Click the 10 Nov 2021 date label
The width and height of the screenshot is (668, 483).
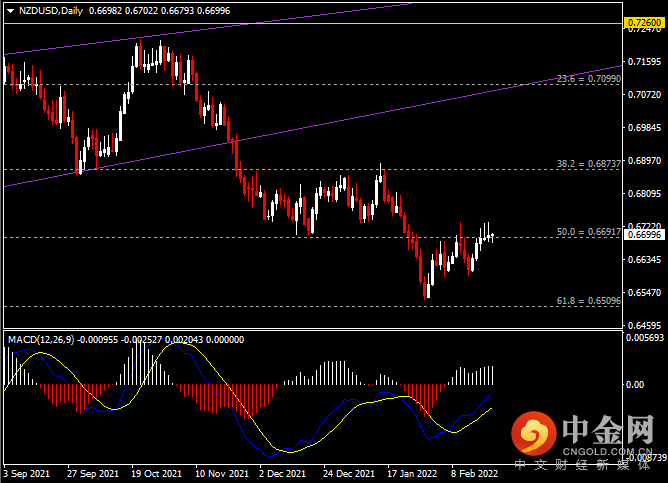click(x=222, y=474)
